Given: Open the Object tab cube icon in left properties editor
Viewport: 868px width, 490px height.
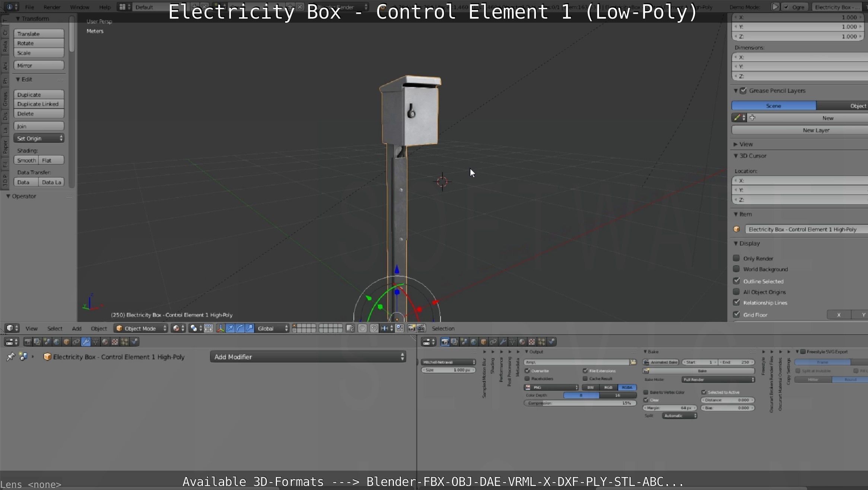Looking at the screenshot, I should (x=66, y=342).
